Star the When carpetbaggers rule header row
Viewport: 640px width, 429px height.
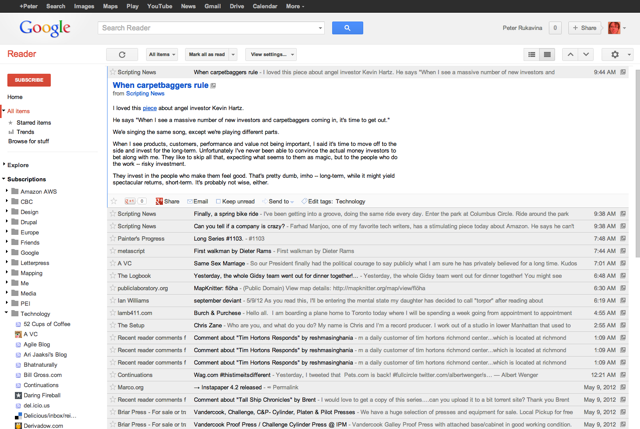[x=113, y=72]
